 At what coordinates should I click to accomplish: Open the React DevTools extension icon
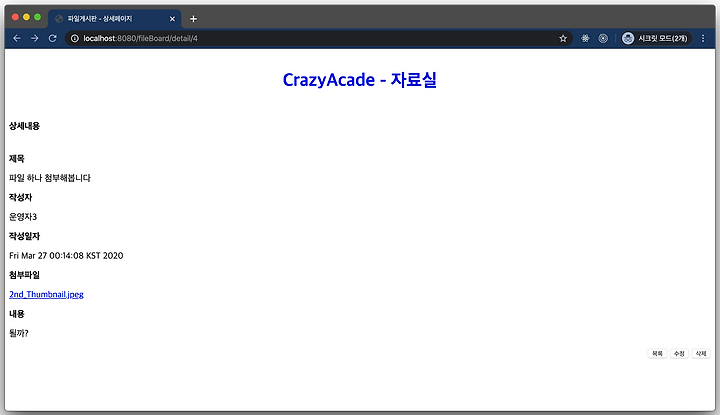(x=585, y=39)
